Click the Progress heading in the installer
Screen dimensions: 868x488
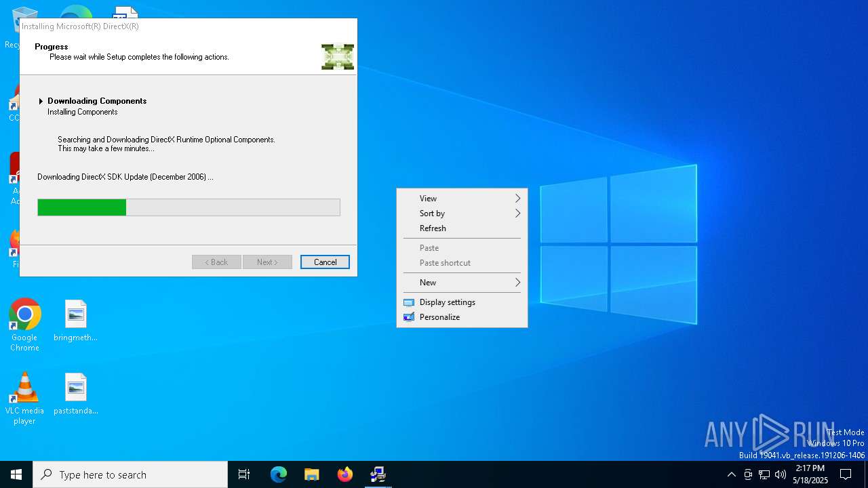tap(52, 47)
